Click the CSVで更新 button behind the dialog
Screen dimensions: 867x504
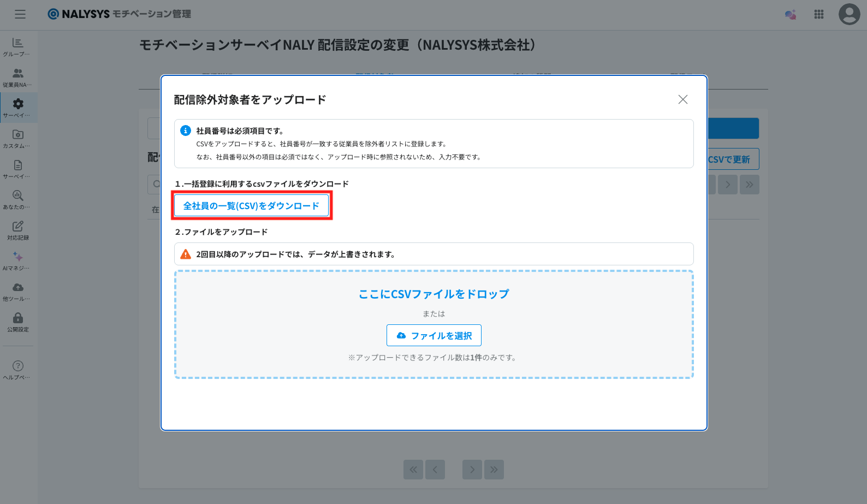(x=733, y=159)
